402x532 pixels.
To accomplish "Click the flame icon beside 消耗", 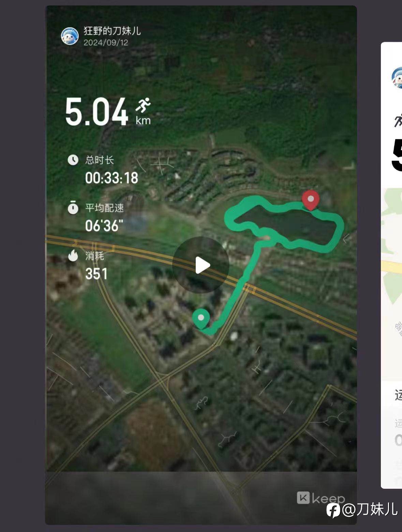I will [x=73, y=255].
